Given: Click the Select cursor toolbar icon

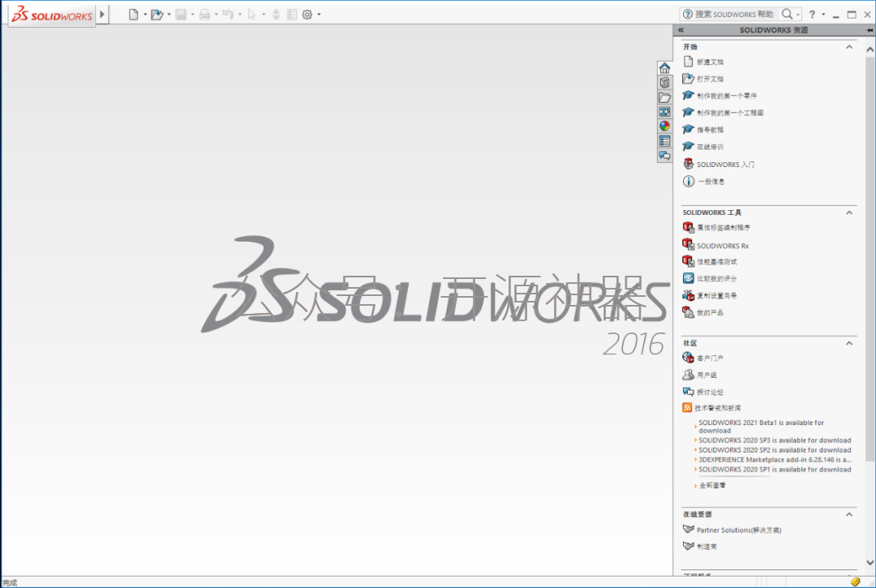Looking at the screenshot, I should click(251, 15).
